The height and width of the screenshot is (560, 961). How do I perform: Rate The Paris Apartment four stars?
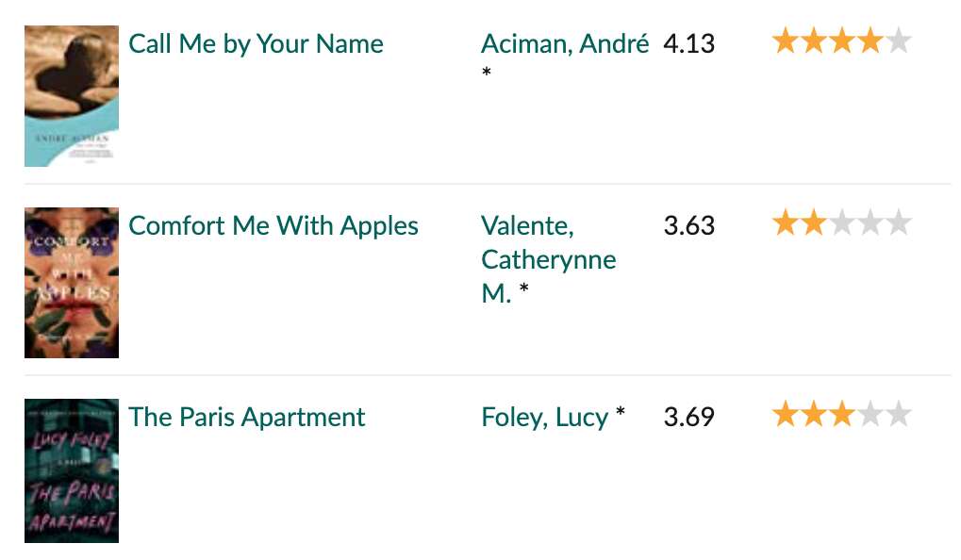870,414
